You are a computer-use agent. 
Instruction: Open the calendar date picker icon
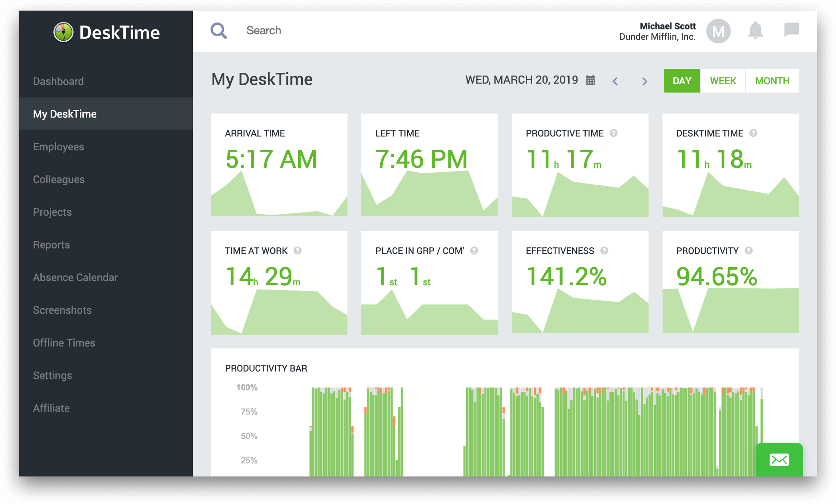(591, 80)
